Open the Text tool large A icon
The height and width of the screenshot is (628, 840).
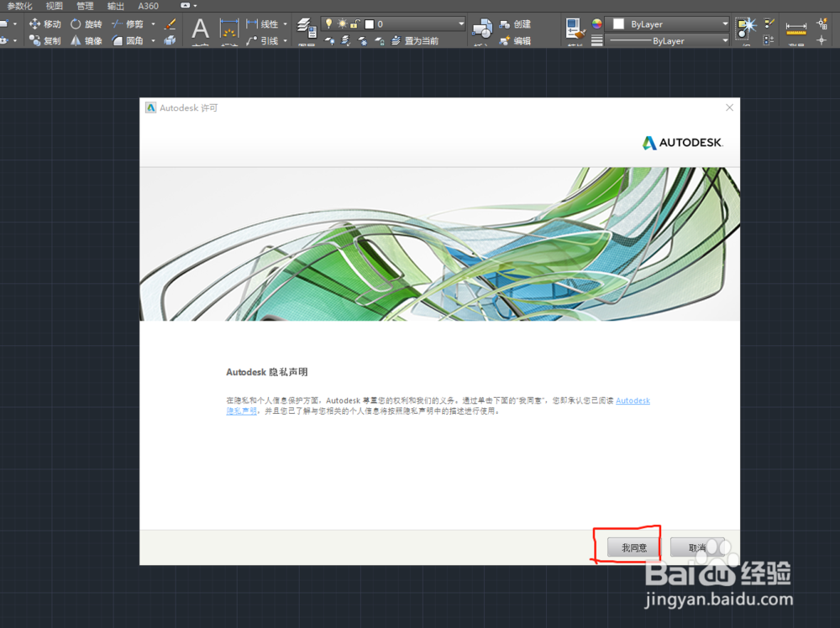point(201,29)
